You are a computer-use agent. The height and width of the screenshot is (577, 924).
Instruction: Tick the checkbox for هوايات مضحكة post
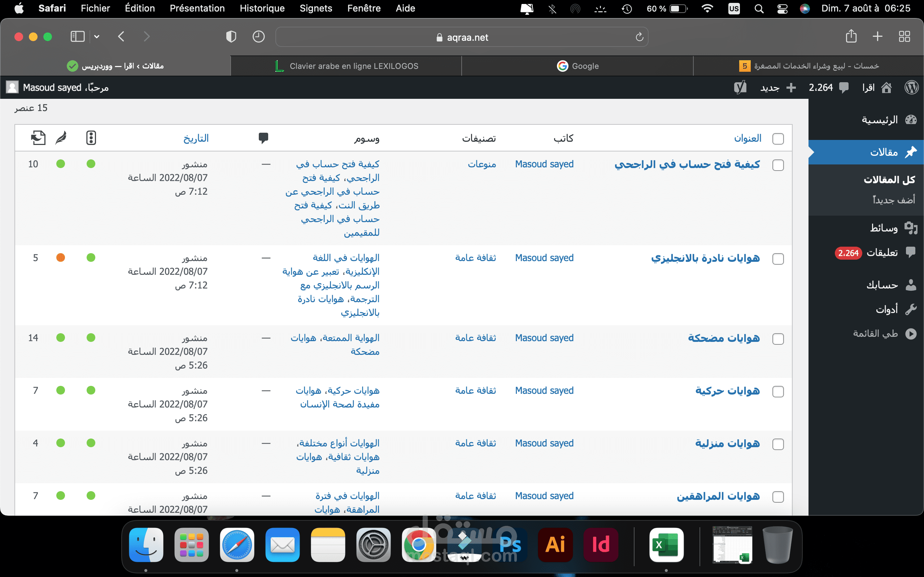click(778, 339)
